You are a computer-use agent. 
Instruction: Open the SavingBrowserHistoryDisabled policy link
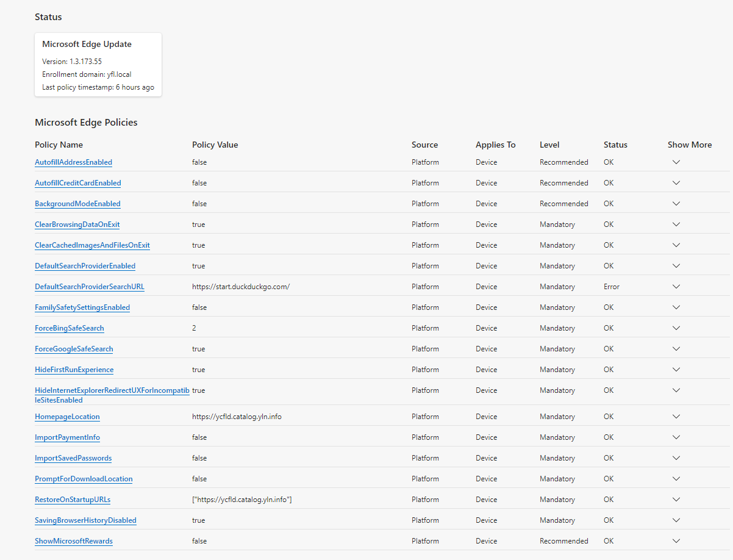[85, 520]
